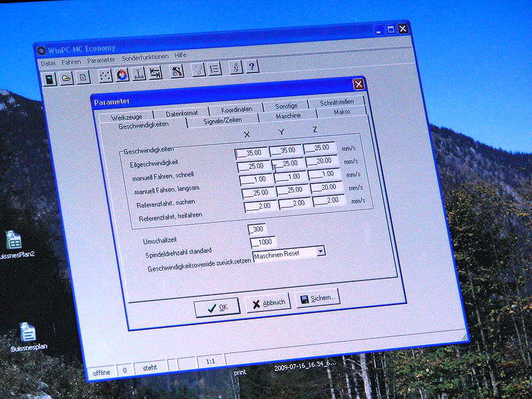Click the Y field for manuell Fahren, schnell
The width and height of the screenshot is (532, 399).
[x=287, y=164]
